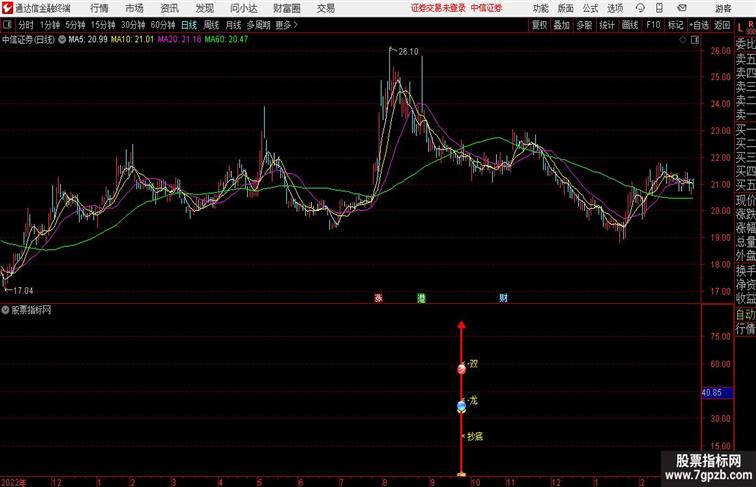The image size is (756, 487).
Task: Switch to the 分时 period tab
Action: click(x=26, y=25)
